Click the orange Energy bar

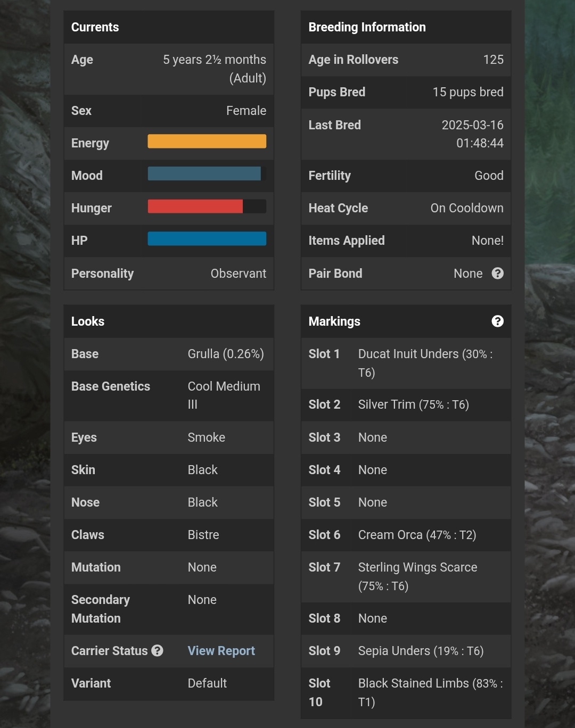point(207,142)
